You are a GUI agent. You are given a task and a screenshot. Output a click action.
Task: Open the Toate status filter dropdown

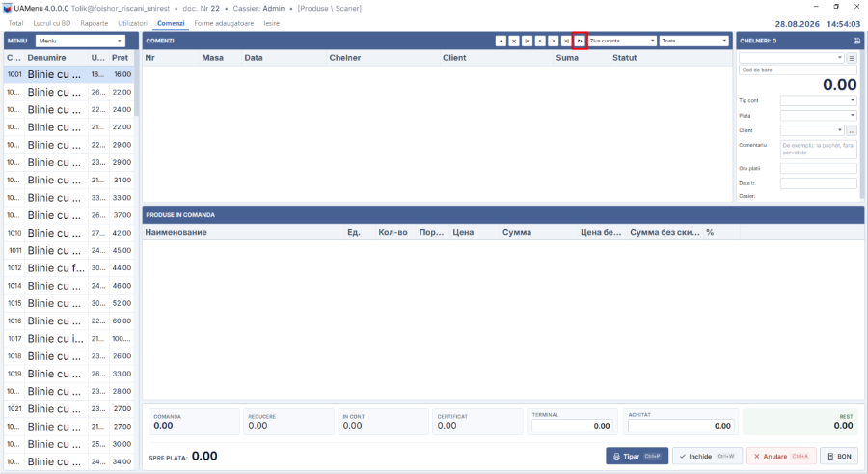coord(694,41)
